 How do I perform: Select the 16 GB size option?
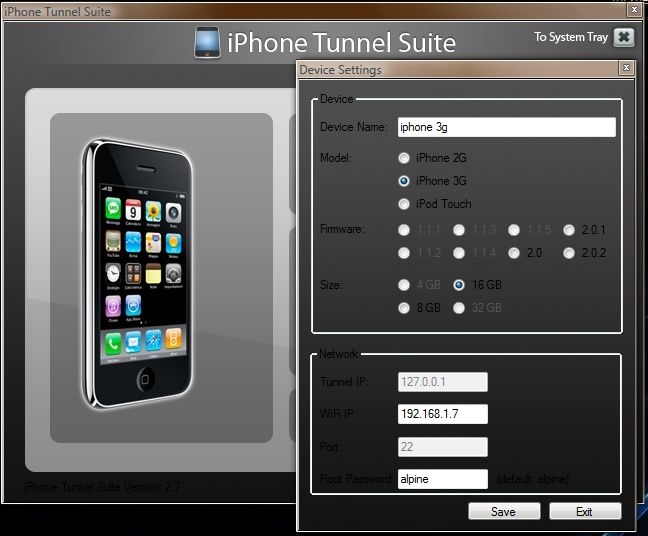pos(459,285)
